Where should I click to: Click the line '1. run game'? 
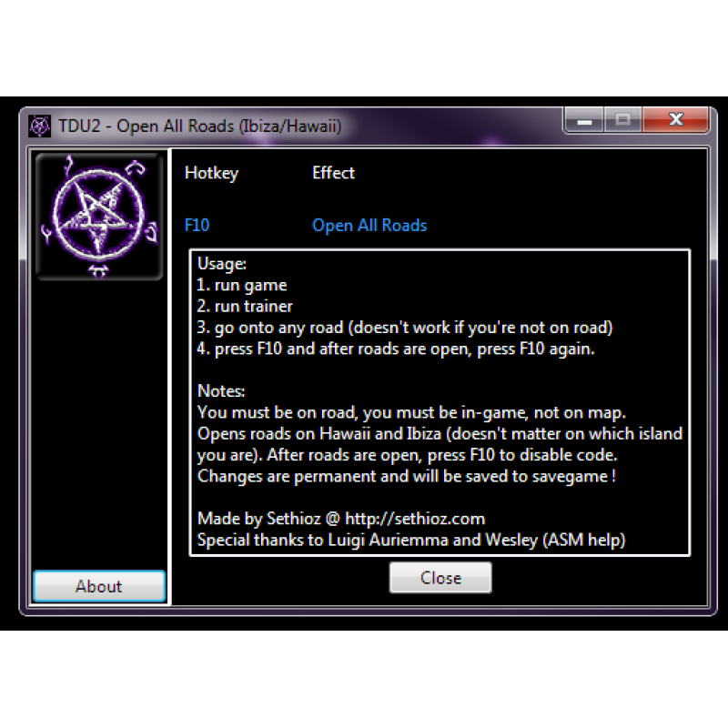(x=242, y=285)
